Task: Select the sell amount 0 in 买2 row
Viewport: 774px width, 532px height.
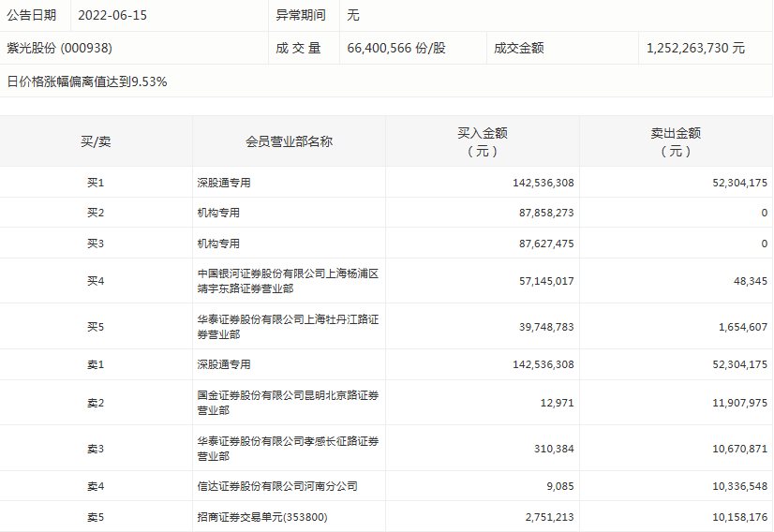Action: pyautogui.click(x=764, y=213)
